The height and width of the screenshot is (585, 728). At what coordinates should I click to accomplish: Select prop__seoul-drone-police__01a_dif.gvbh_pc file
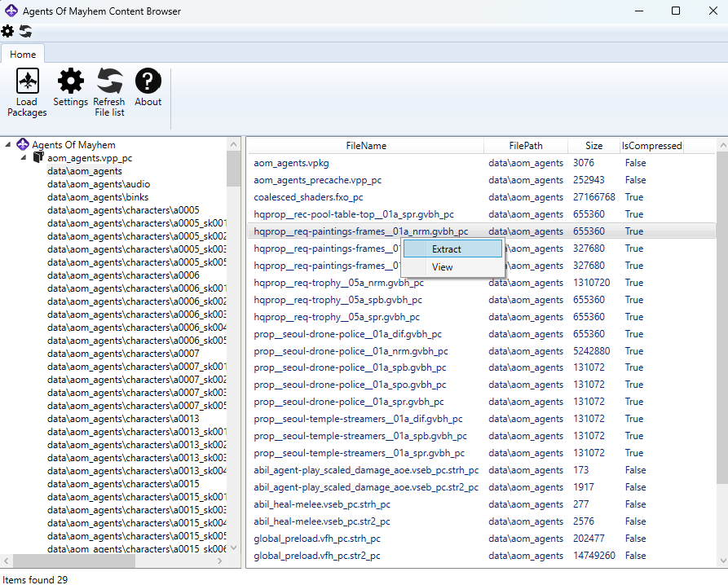(482, 334)
